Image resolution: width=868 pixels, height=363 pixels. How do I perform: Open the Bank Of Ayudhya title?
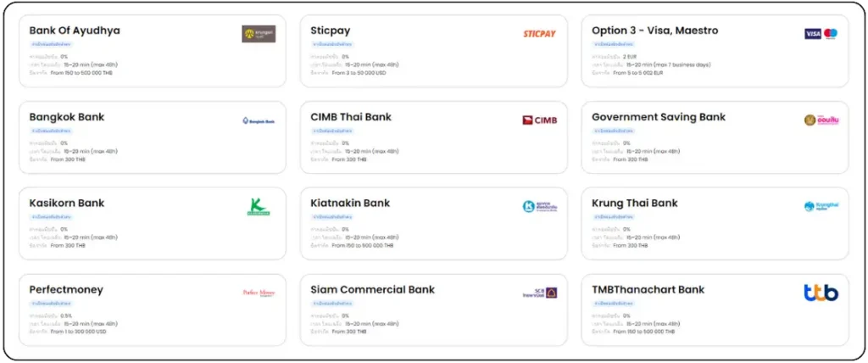(x=75, y=31)
